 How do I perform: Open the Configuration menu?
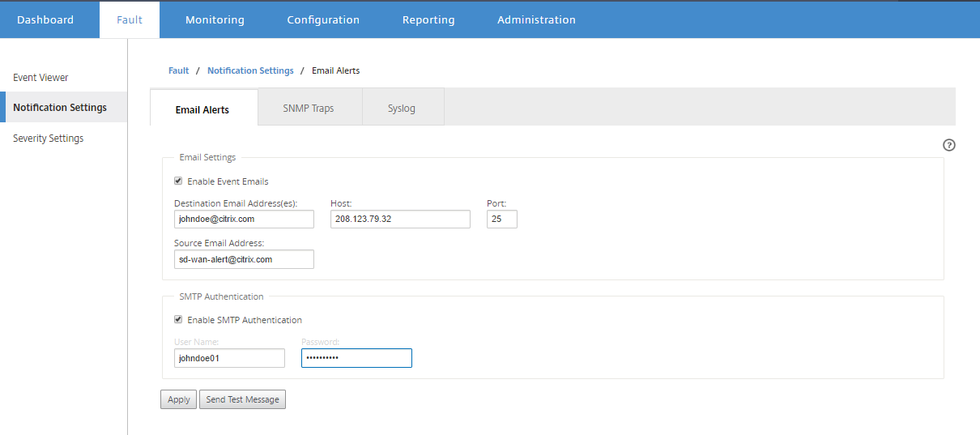323,19
